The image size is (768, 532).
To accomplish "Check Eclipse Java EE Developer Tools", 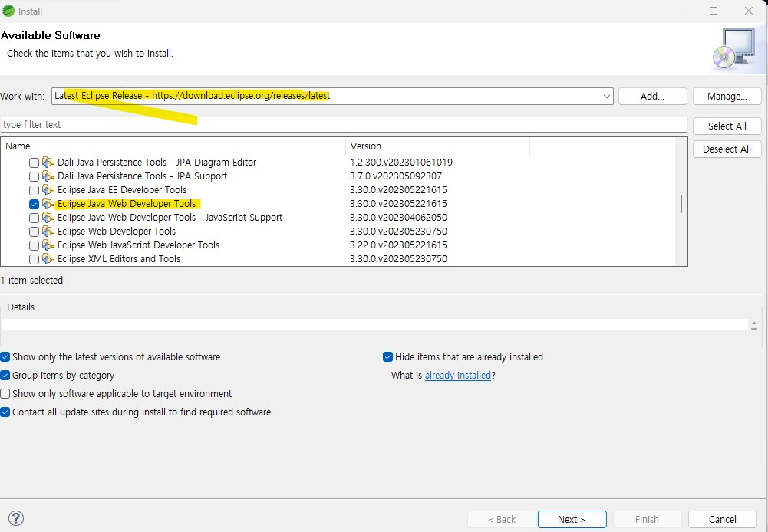I will pyautogui.click(x=34, y=190).
